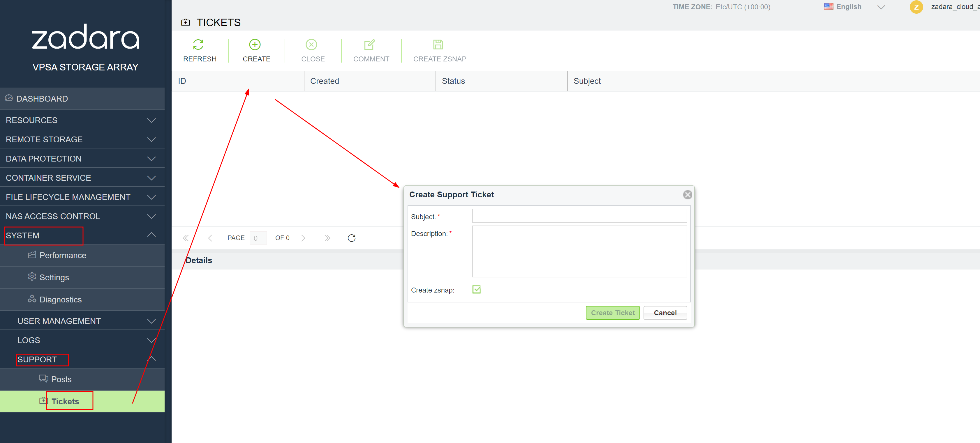Expand NAS Access Control menu

pos(82,216)
